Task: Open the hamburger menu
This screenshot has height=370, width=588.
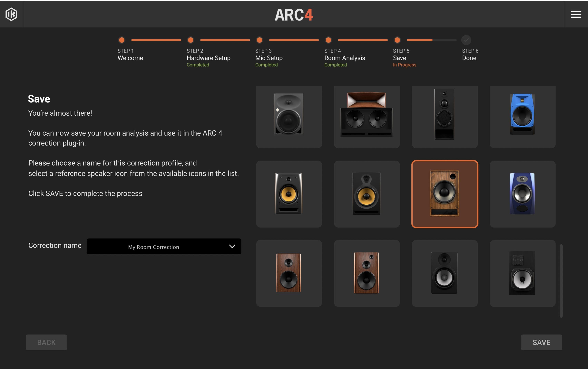Action: 576,15
